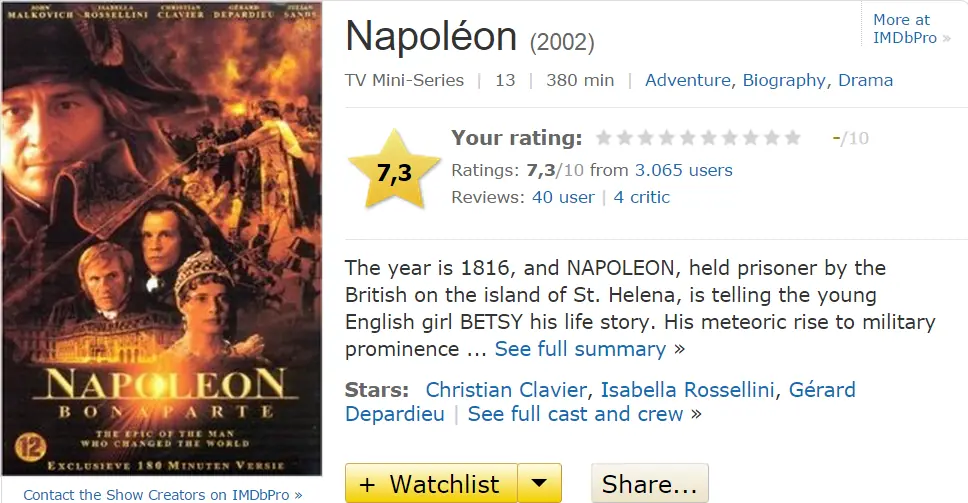Expand See full cast and crew
The height and width of the screenshot is (503, 968).
(x=575, y=413)
